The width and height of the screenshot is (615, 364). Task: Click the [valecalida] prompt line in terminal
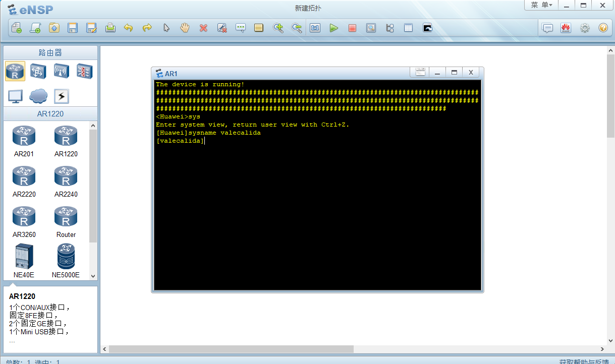pos(180,141)
